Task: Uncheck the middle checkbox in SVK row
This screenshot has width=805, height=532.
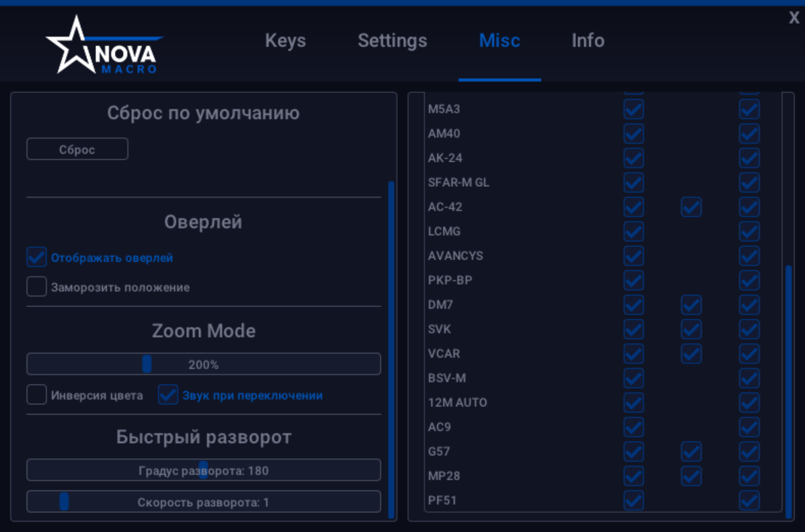Action: pyautogui.click(x=692, y=329)
